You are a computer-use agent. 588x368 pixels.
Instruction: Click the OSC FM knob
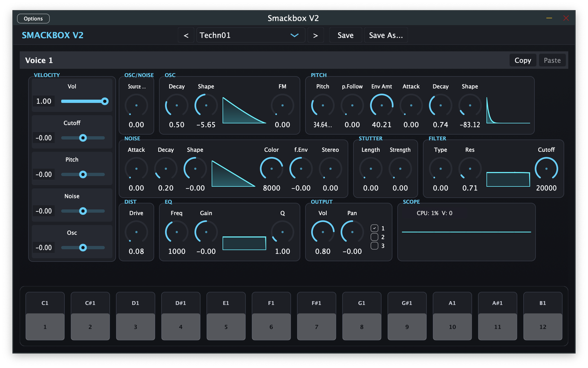283,105
